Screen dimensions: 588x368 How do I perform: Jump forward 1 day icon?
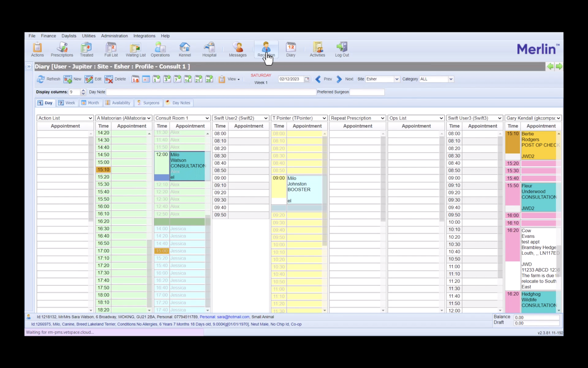[157, 79]
